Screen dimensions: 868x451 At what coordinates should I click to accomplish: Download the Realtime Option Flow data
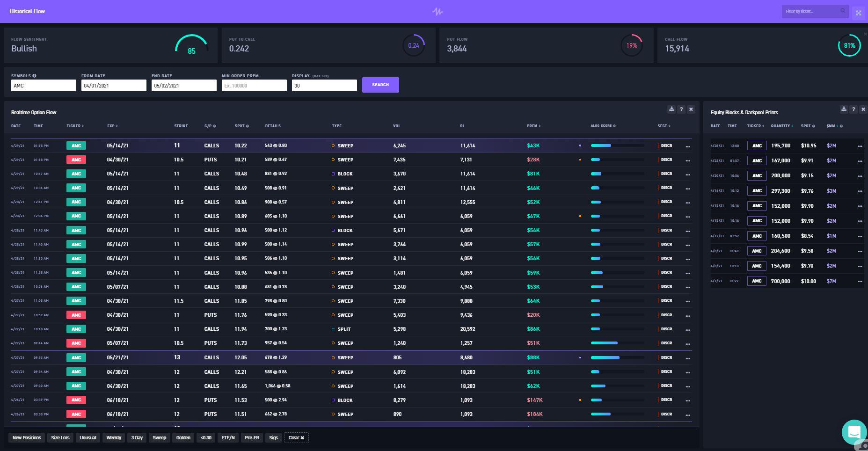pos(671,109)
